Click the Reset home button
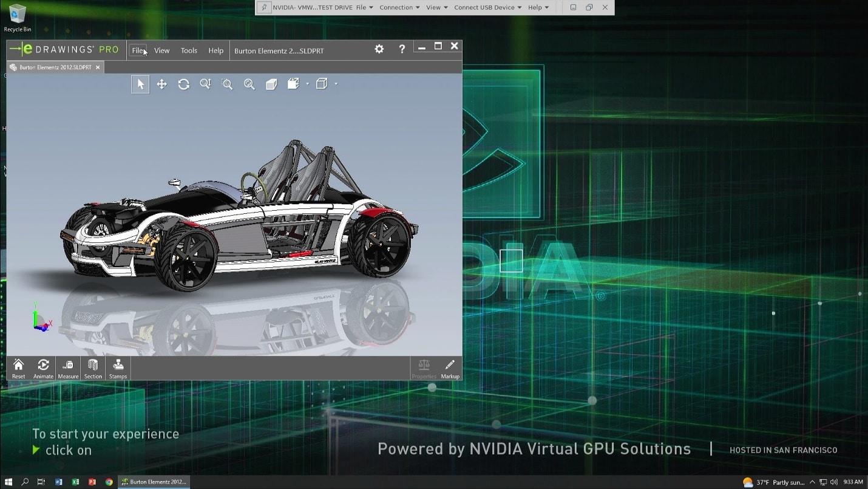The width and height of the screenshot is (868, 489). point(19,368)
